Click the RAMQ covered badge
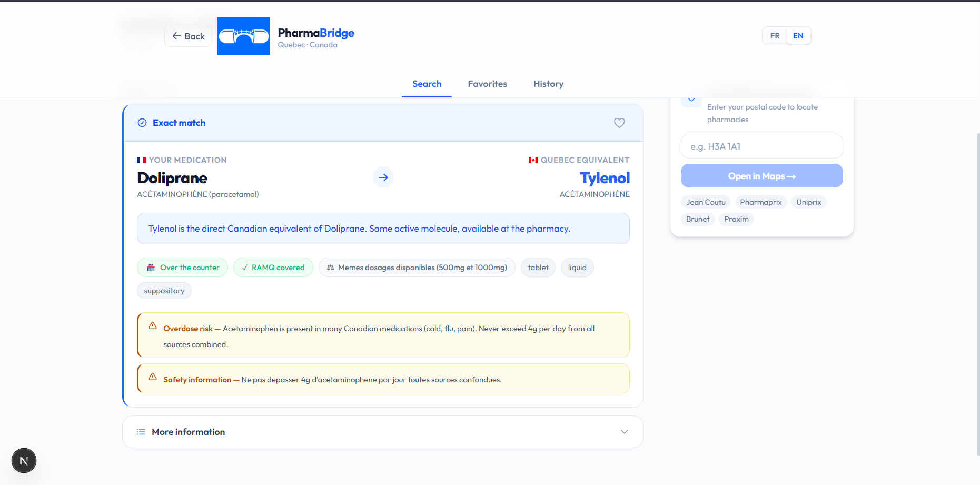 [x=273, y=268]
